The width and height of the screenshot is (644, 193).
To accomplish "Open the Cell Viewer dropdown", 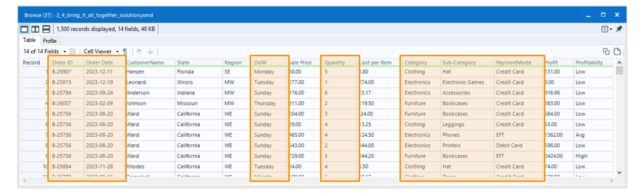I will (101, 51).
